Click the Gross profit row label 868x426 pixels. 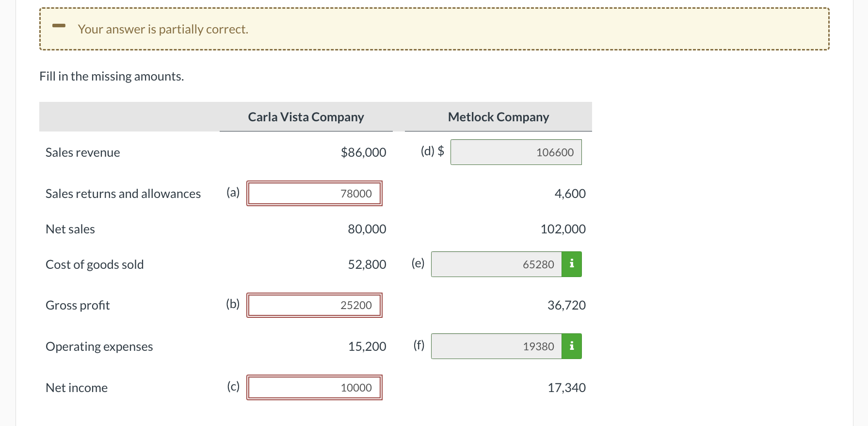(x=78, y=305)
